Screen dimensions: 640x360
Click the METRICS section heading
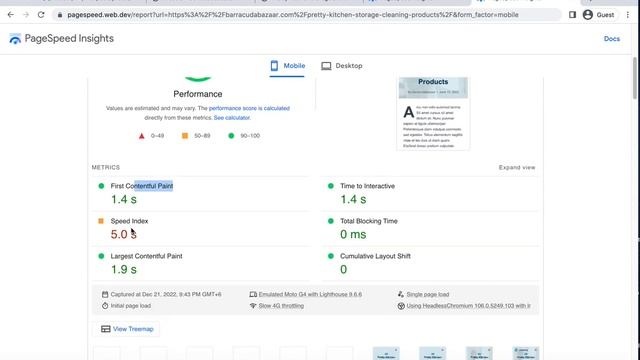(106, 167)
